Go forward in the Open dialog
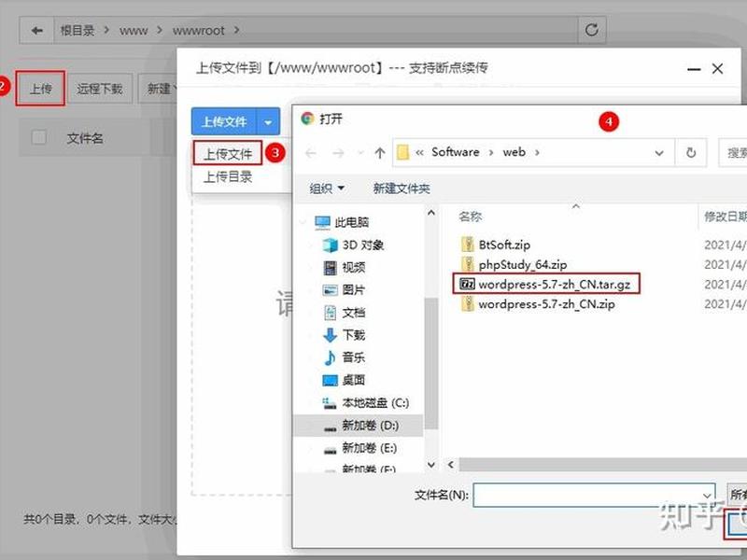This screenshot has width=747, height=560. point(338,153)
